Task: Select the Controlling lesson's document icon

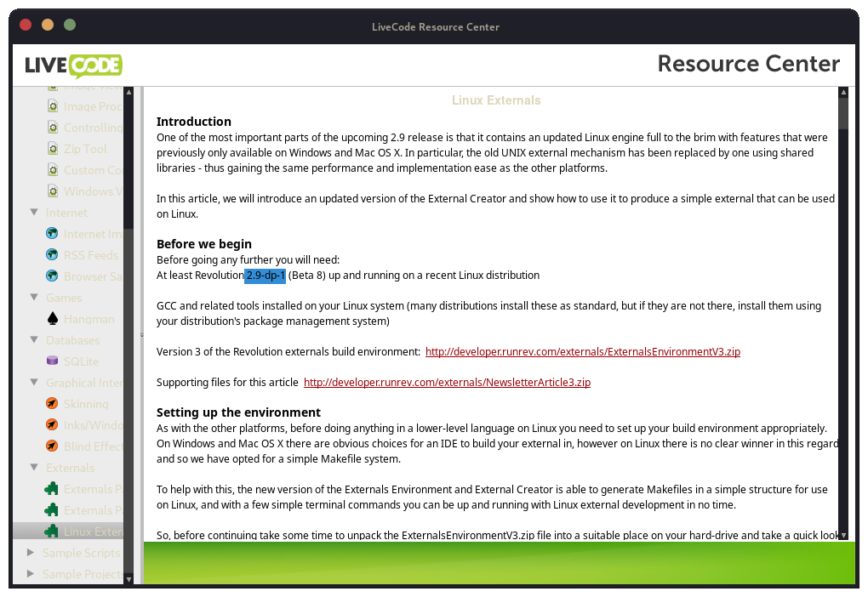Action: pos(53,128)
